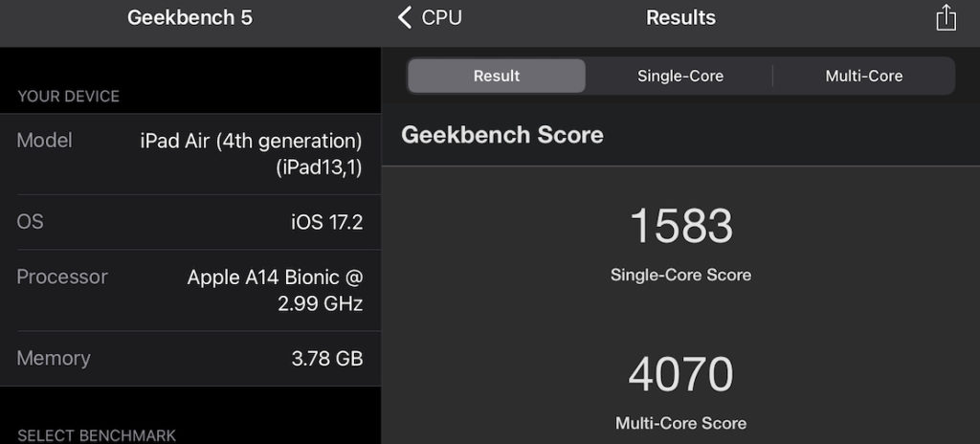Tap the Memory row showing 3.78 GB

pyautogui.click(x=189, y=359)
